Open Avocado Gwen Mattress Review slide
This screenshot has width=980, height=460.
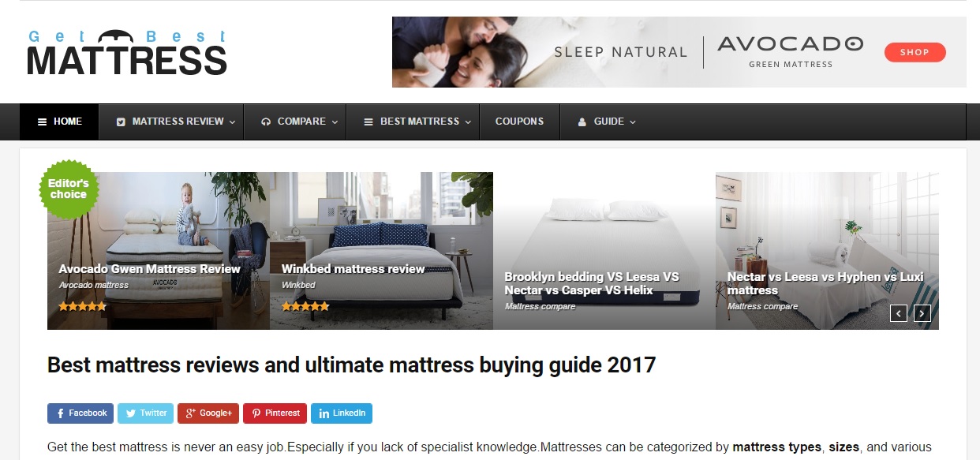(x=149, y=269)
